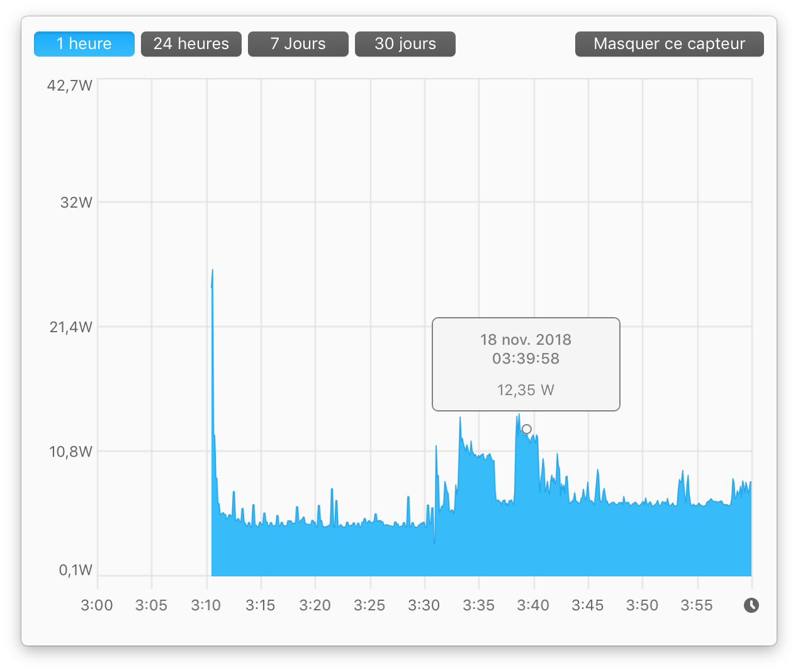Image resolution: width=798 pixels, height=672 pixels.
Task: Click the "0,1W" axis label
Action: coord(77,569)
